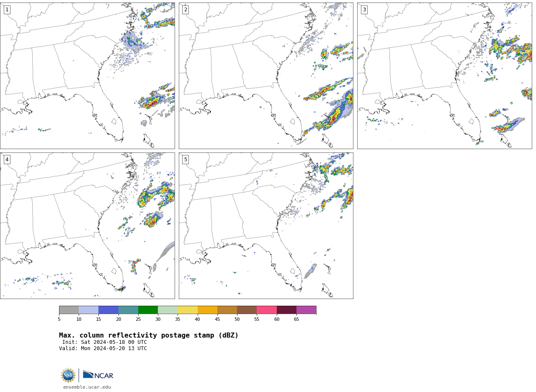The image size is (536, 392).
Task: Pick the light blue 10-15 dBZ swatch
Action: coord(89,310)
